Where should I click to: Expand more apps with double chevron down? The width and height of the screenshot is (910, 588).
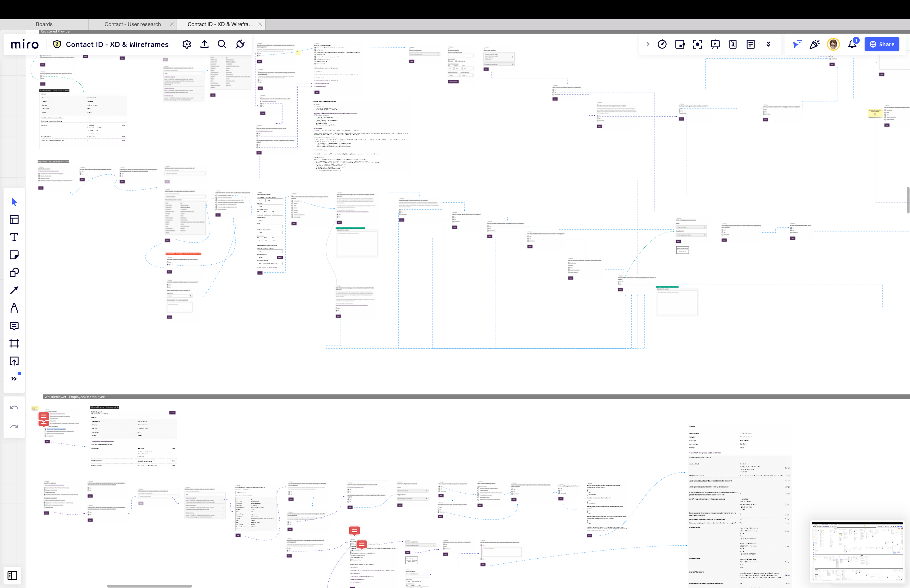coord(768,44)
